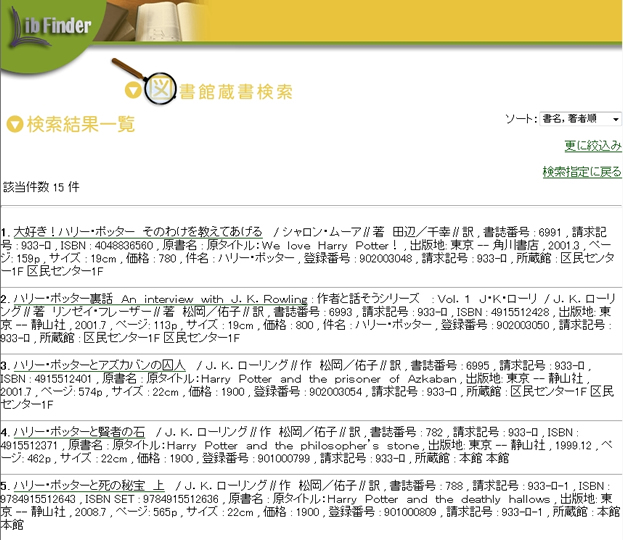
Task: Click arrow icon beside 検索結果一覧 heading
Action: tap(15, 125)
